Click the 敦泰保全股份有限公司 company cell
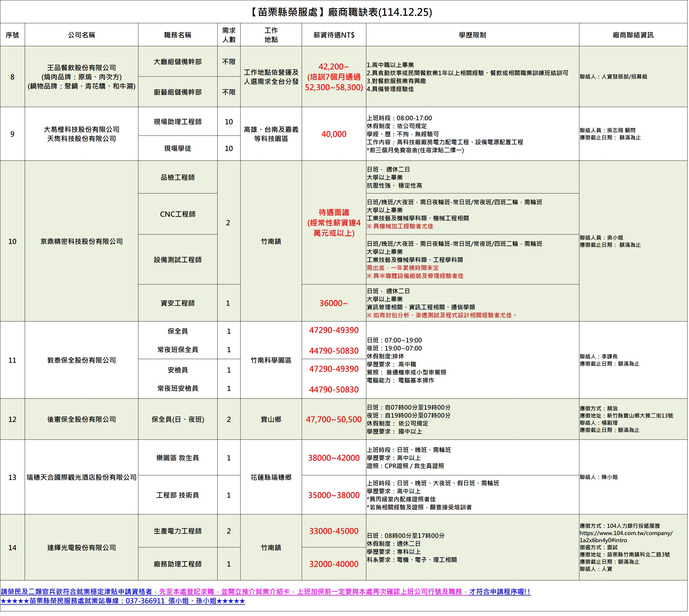689x616 pixels. (x=81, y=361)
